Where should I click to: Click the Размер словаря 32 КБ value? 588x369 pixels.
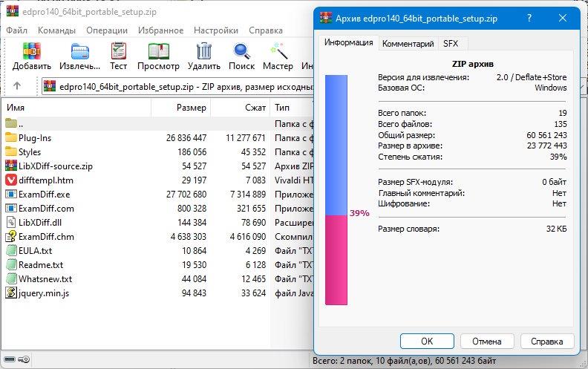click(x=557, y=229)
